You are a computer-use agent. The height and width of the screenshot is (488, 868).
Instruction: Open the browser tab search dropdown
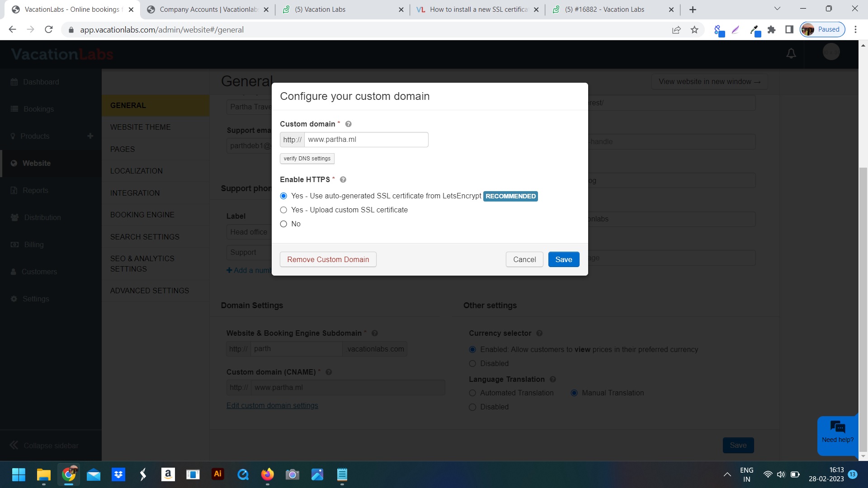[x=777, y=9]
